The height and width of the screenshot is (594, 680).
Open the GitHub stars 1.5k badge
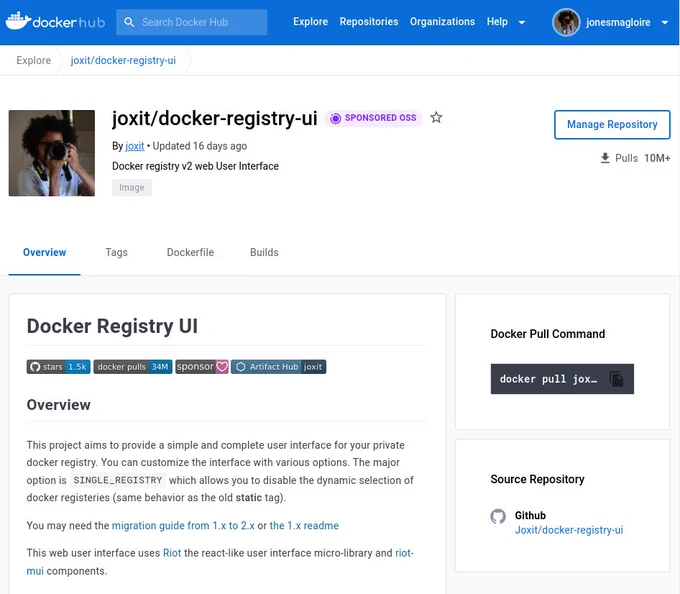[x=59, y=367]
